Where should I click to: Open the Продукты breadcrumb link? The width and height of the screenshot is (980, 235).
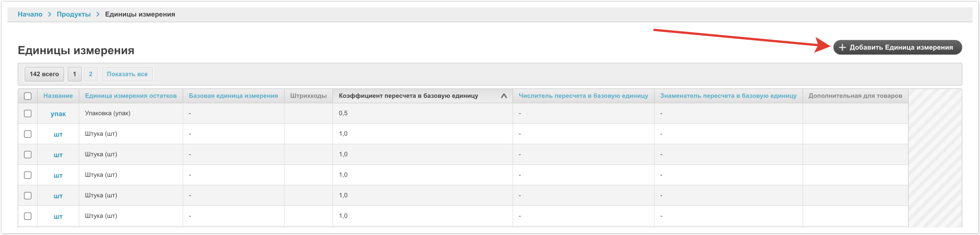click(74, 15)
